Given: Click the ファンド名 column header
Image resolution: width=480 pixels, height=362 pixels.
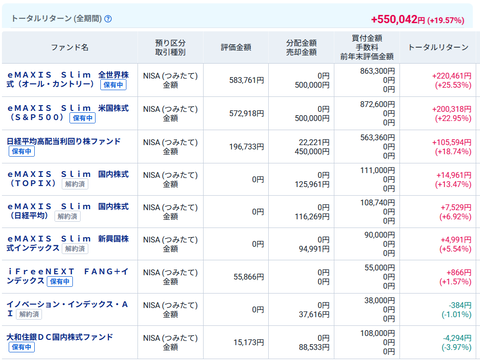Looking at the screenshot, I should (70, 47).
